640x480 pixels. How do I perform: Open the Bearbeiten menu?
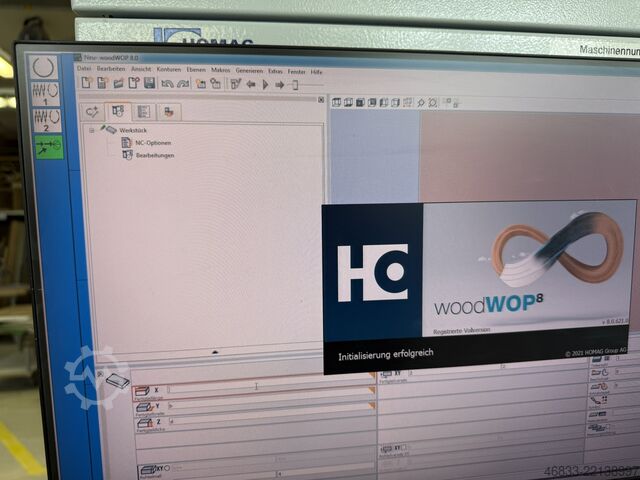pyautogui.click(x=111, y=69)
